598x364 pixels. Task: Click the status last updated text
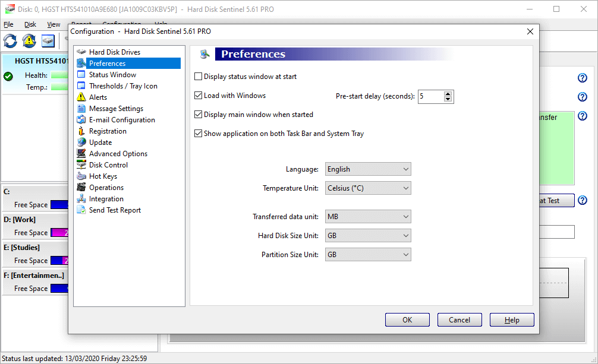pos(74,358)
